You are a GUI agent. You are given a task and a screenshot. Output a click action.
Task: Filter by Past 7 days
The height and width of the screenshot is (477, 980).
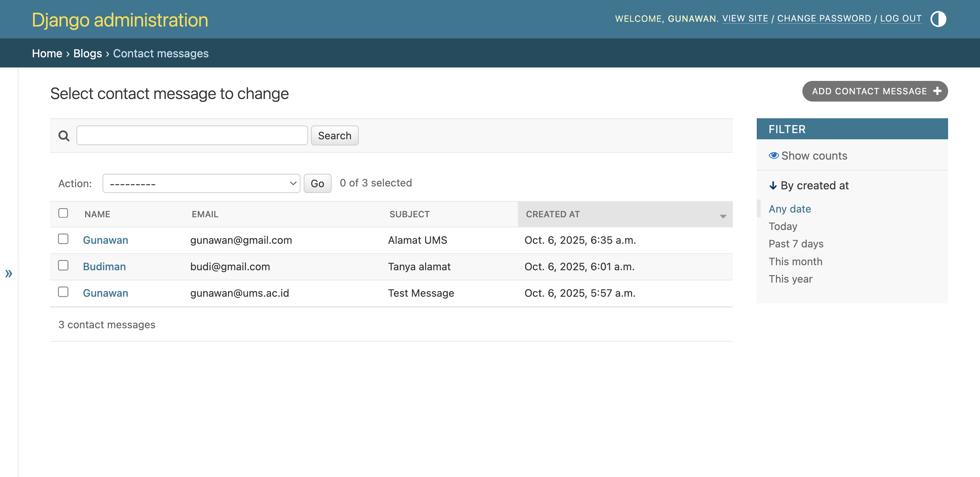pos(796,244)
